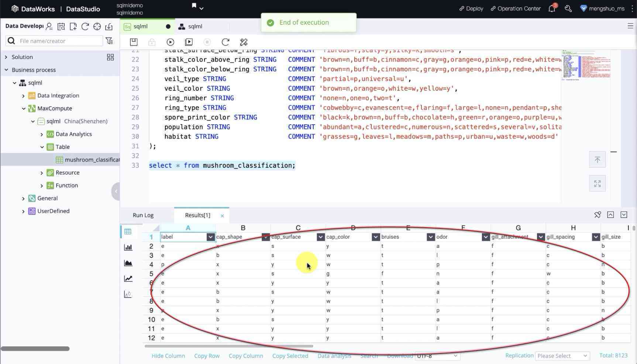Click the person icon in Data Development header
The width and height of the screenshot is (637, 364).
click(x=49, y=26)
